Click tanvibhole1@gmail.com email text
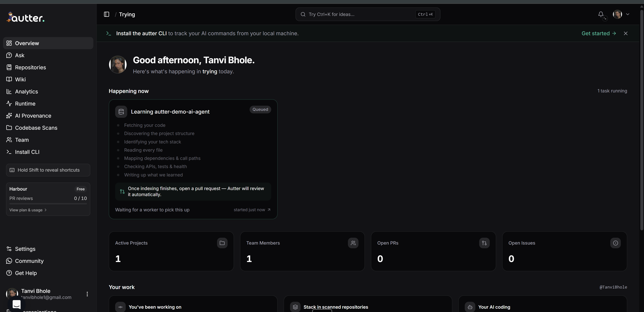This screenshot has height=312, width=644. pyautogui.click(x=46, y=297)
